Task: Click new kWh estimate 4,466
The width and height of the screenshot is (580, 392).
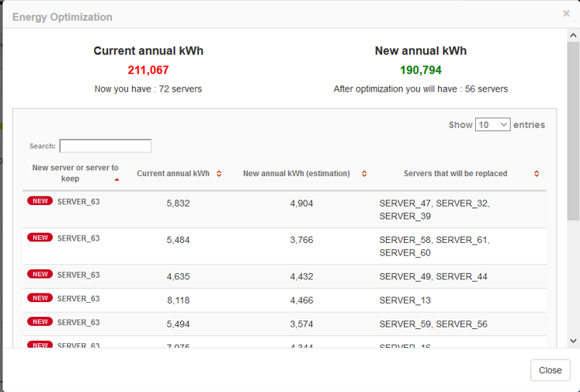Action: tap(301, 300)
